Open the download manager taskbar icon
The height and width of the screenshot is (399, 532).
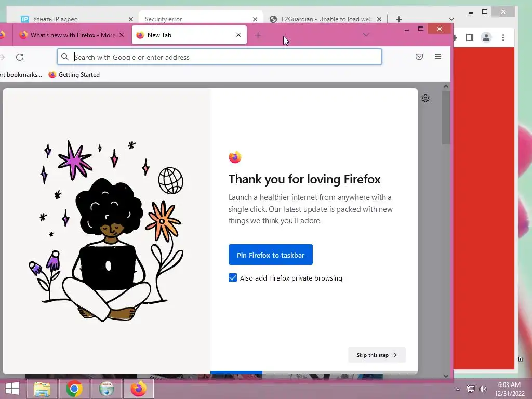pos(106,389)
